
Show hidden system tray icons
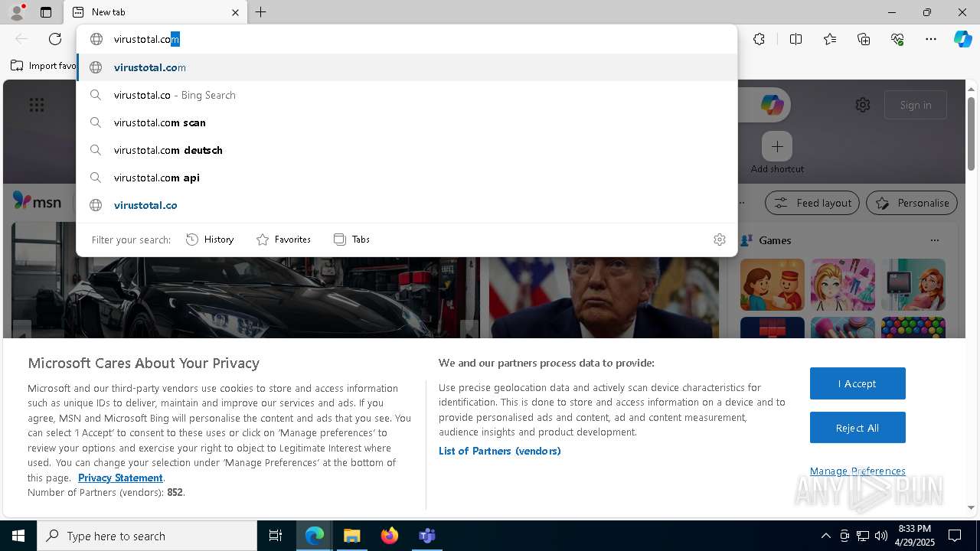825,536
